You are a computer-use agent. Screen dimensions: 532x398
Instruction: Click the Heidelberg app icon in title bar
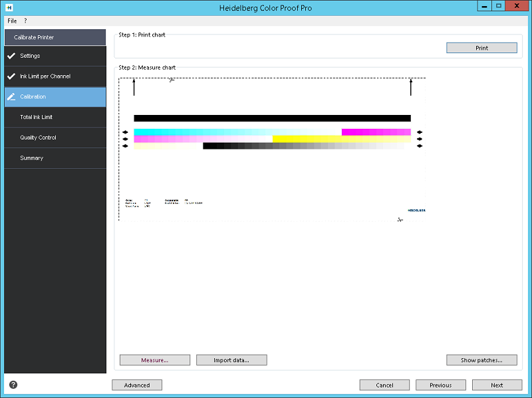click(9, 7)
